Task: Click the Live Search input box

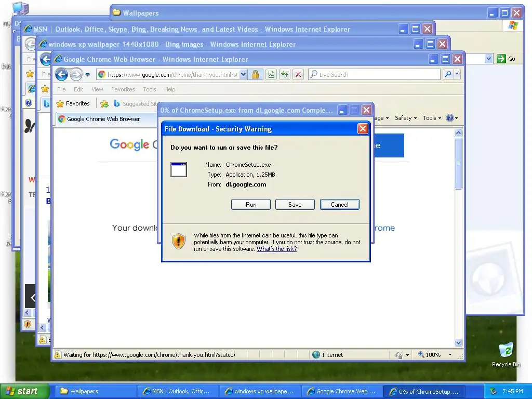Action: point(374,75)
